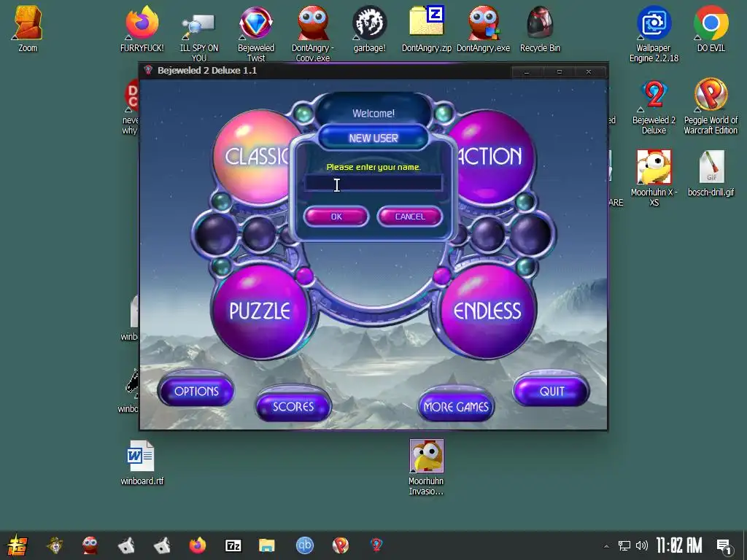Viewport: 747px width, 560px height.
Task: Open Bejeweled 2 Deluxe desktop shortcut
Action: [654, 106]
